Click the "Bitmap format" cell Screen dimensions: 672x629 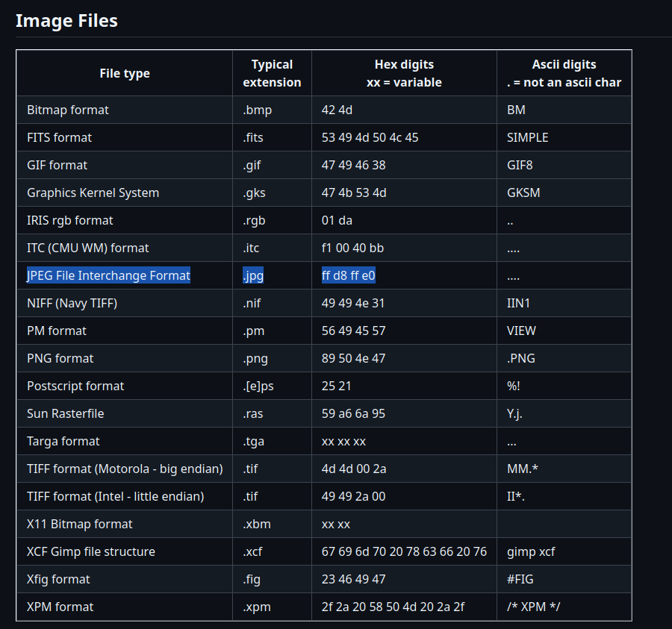click(68, 110)
